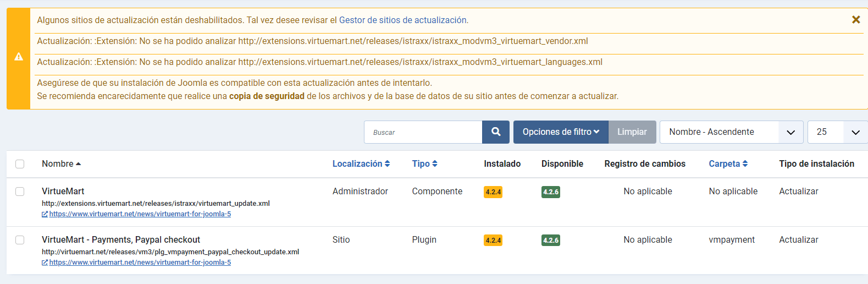868x284 pixels.
Task: Click the 'vmpayment' folder cell
Action: click(x=732, y=240)
